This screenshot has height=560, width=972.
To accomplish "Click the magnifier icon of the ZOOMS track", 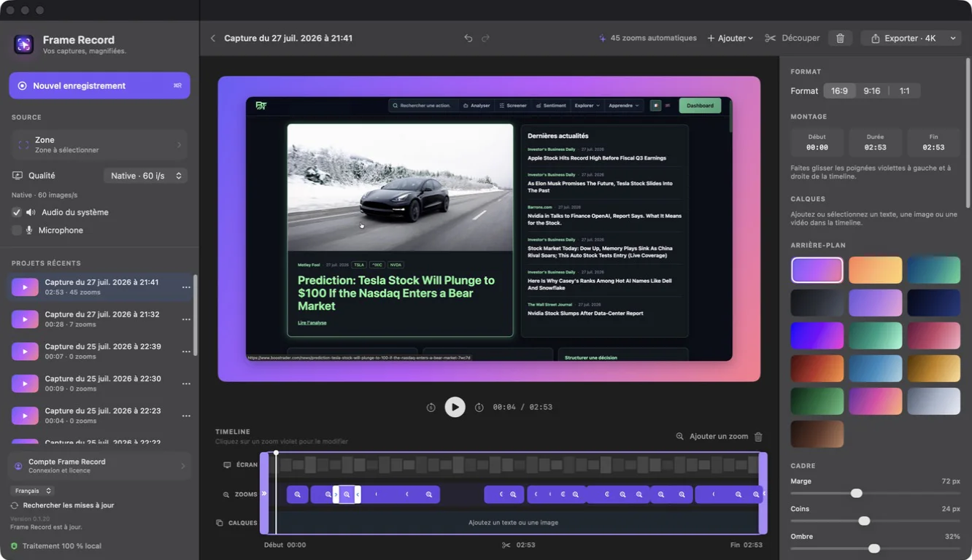I will click(x=226, y=494).
